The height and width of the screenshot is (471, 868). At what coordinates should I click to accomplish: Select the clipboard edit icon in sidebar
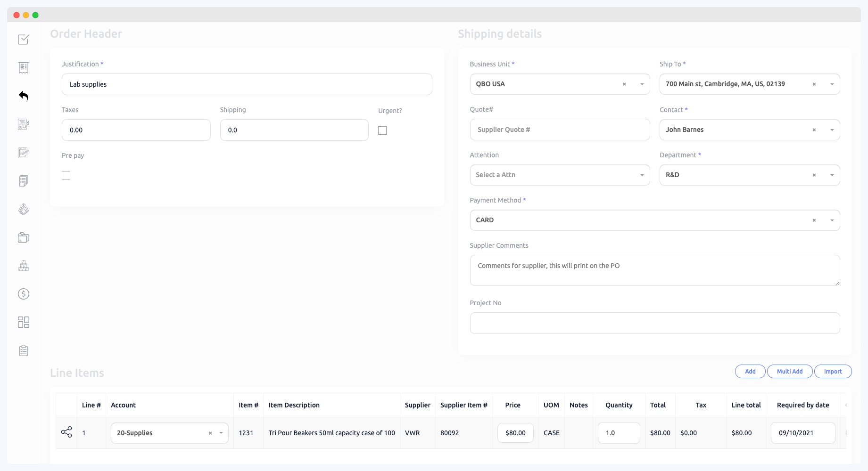click(23, 152)
